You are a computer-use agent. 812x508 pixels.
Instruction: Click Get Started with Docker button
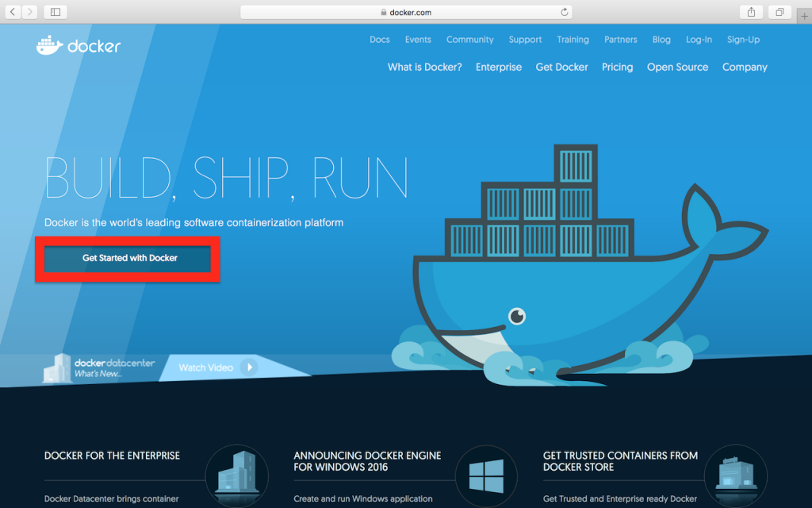coord(128,258)
